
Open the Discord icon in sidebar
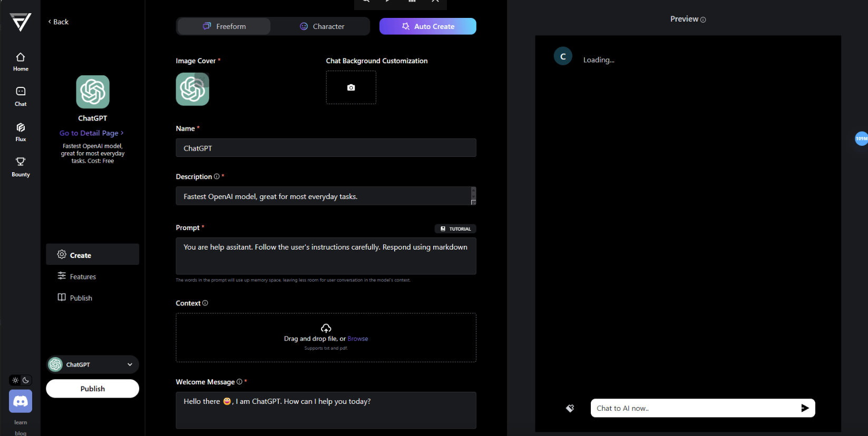21,401
